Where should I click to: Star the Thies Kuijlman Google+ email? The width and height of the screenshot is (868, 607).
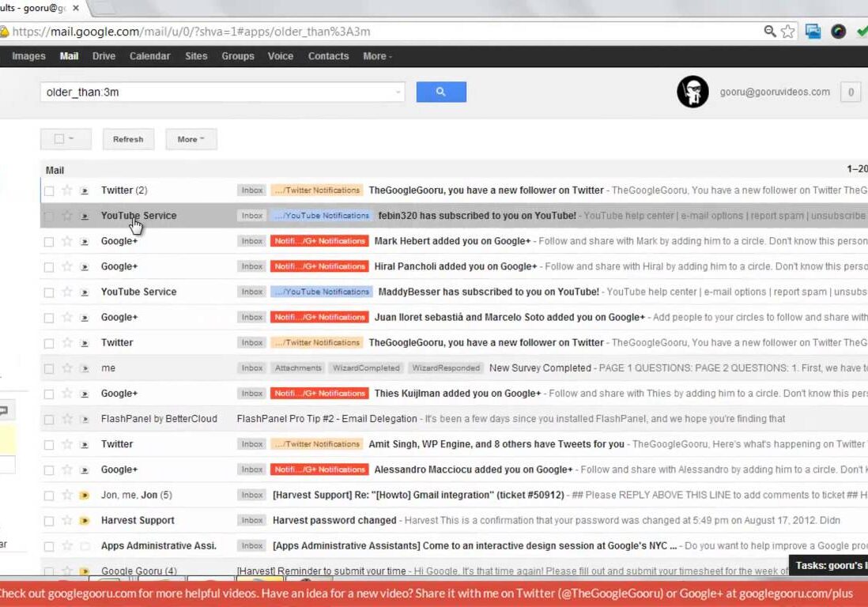[67, 394]
